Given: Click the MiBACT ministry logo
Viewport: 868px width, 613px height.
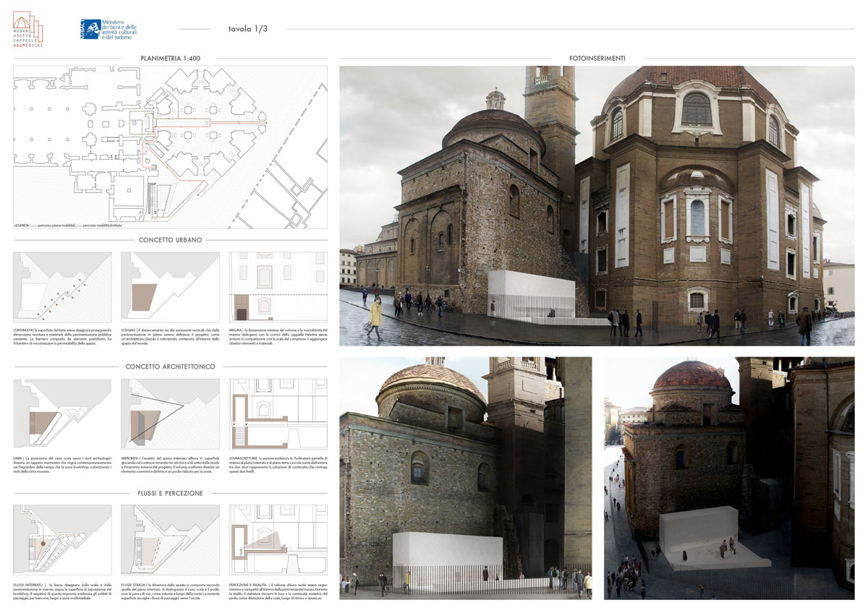Looking at the screenshot, I should [x=109, y=30].
